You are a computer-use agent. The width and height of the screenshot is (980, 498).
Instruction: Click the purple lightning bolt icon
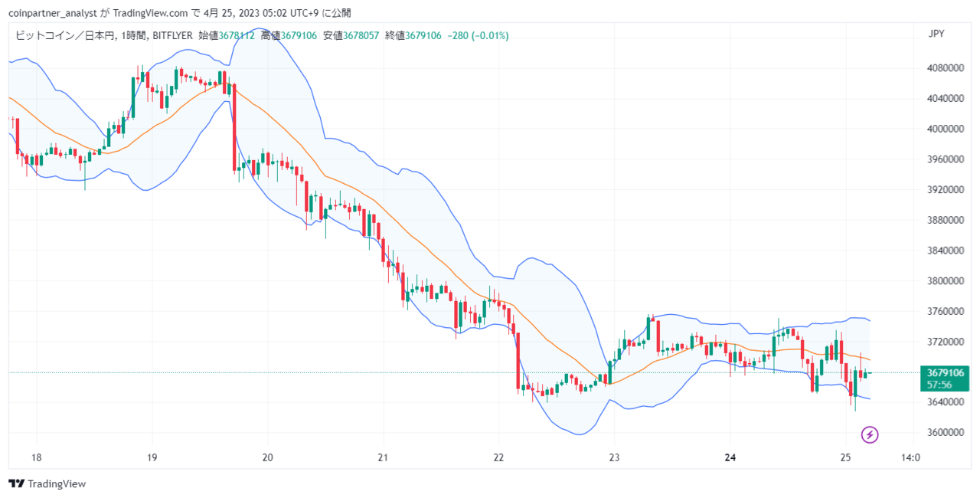pyautogui.click(x=870, y=435)
